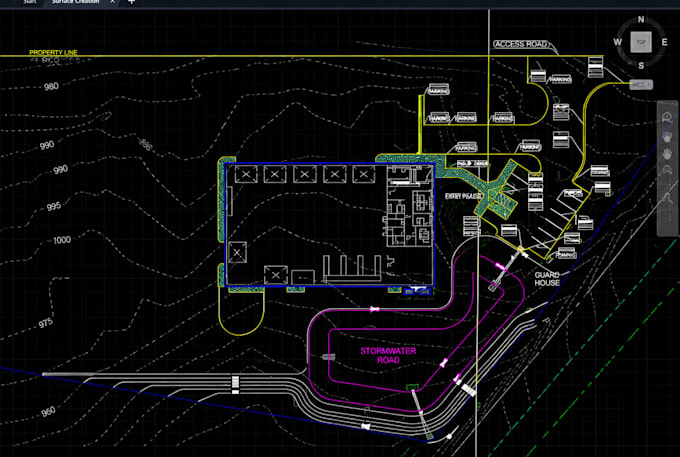Select the STORMWATER ROAD text
The image size is (680, 457).
388,356
